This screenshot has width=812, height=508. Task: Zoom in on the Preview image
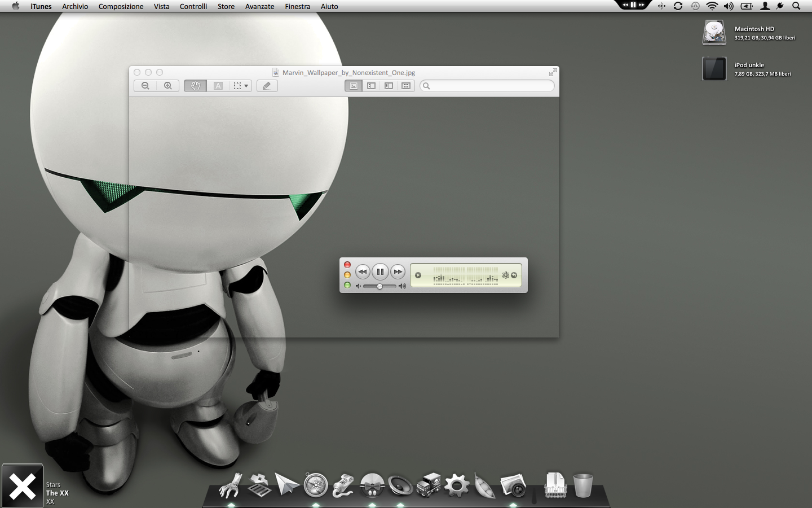coord(168,86)
